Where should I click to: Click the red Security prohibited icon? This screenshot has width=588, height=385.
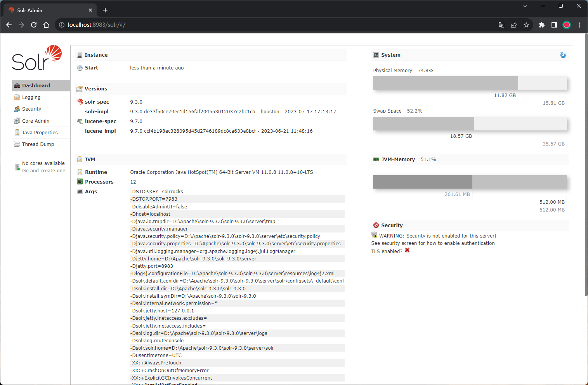pyautogui.click(x=376, y=225)
